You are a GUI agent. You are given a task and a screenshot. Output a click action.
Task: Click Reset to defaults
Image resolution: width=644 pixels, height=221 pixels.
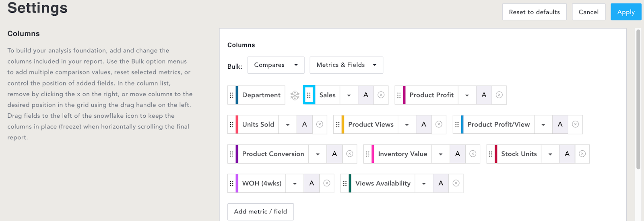pos(535,12)
